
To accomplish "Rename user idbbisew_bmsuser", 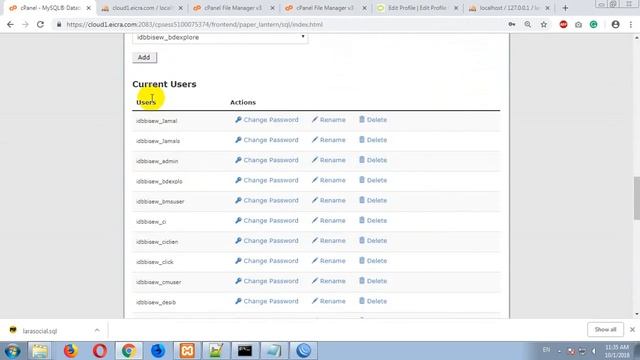I will point(329,200).
